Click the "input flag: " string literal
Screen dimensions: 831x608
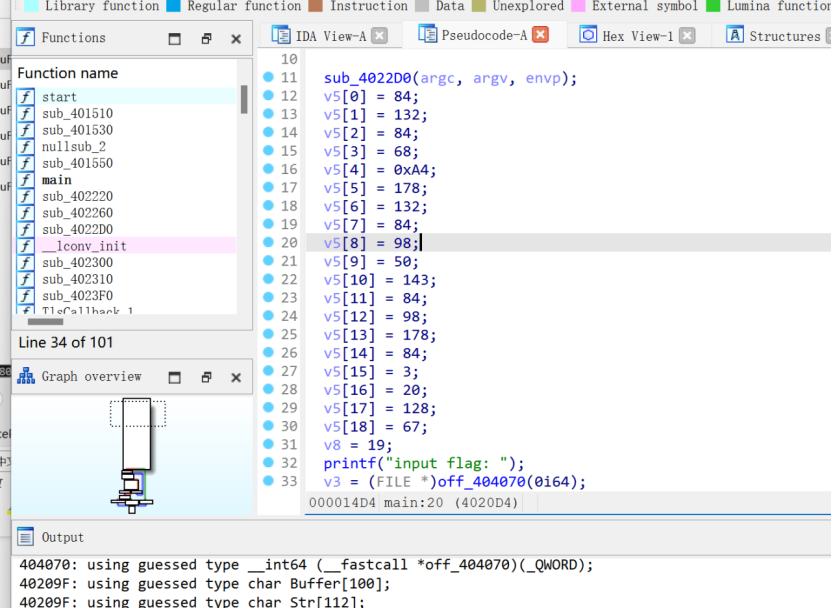pos(446,463)
